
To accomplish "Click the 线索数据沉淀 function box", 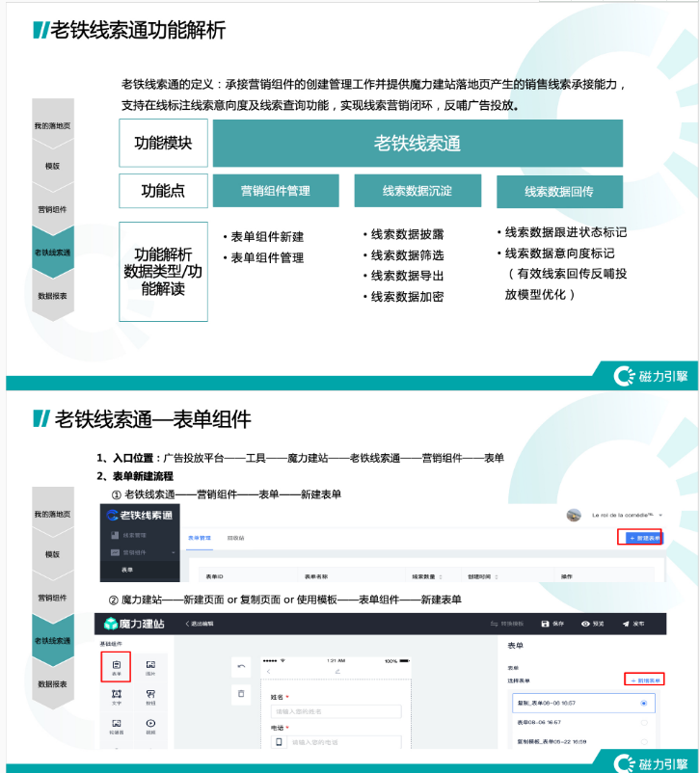I will (417, 191).
